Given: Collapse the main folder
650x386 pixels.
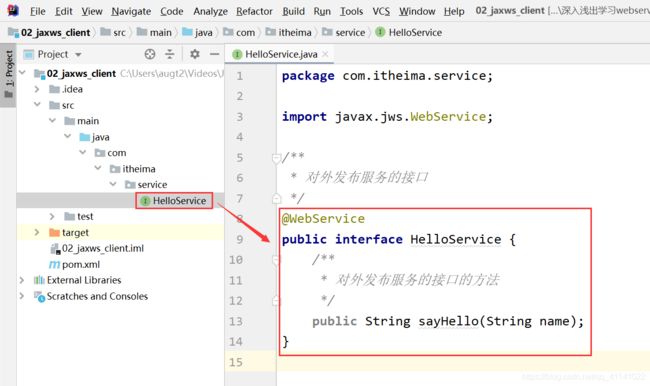Looking at the screenshot, I should [52, 121].
